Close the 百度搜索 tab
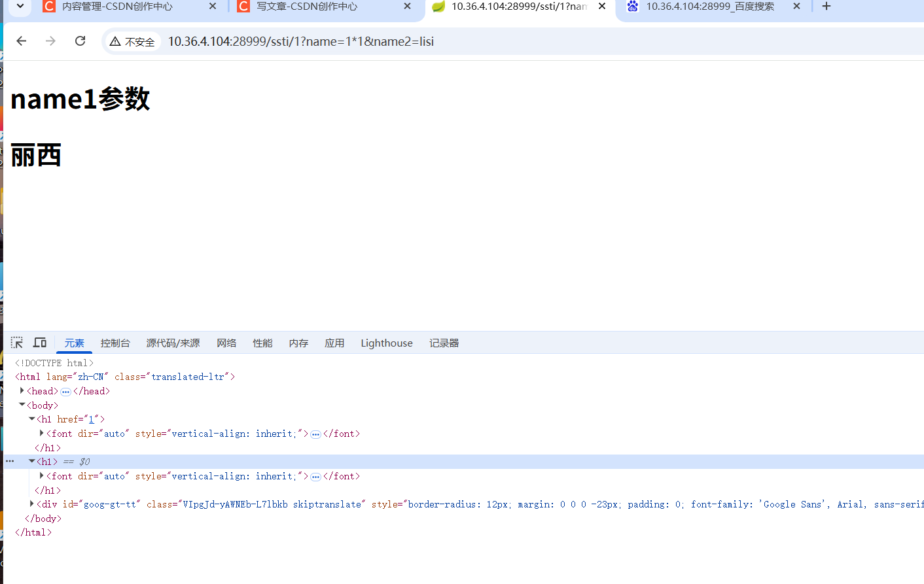 click(x=796, y=6)
